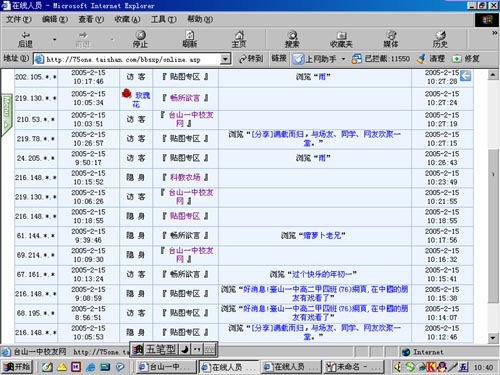Go to the Home (主页) toolbar icon
This screenshot has width=500, height=375.
pos(239,39)
